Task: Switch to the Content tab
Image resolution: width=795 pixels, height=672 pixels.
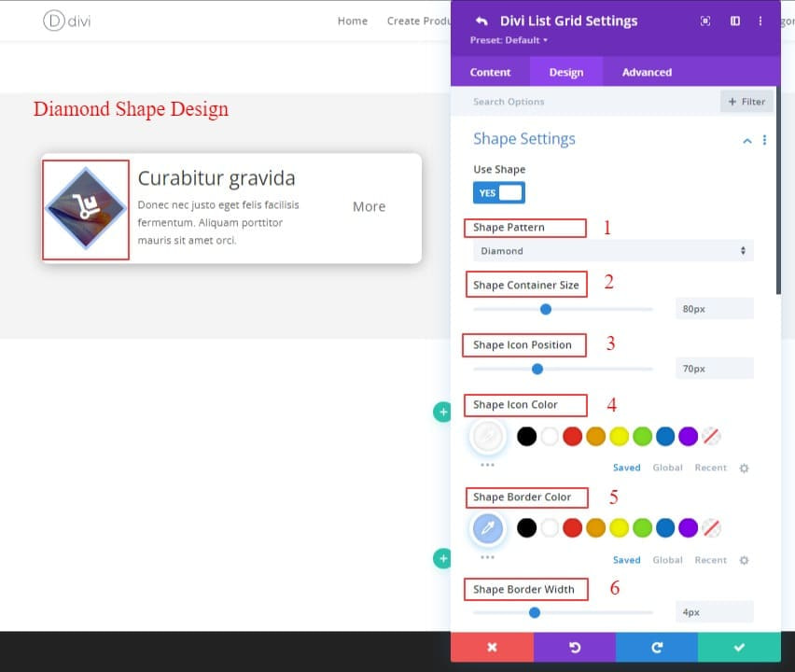Action: [489, 72]
